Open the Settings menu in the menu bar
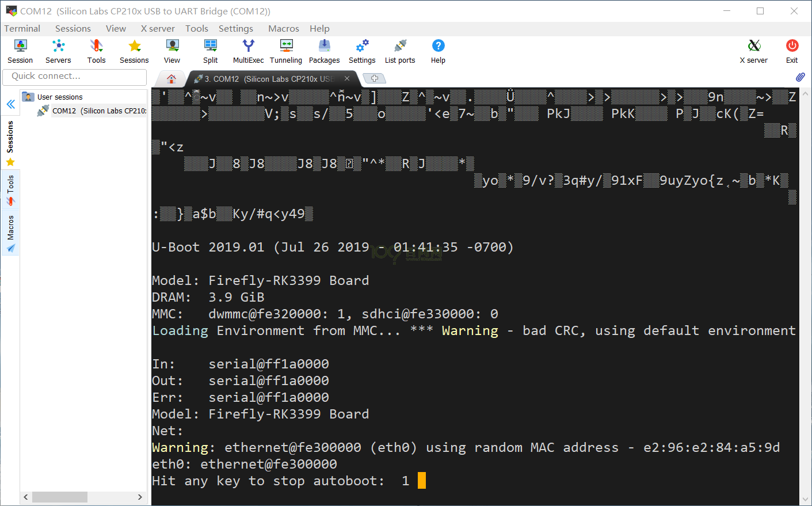Screen dimensions: 812x506 (x=236, y=28)
